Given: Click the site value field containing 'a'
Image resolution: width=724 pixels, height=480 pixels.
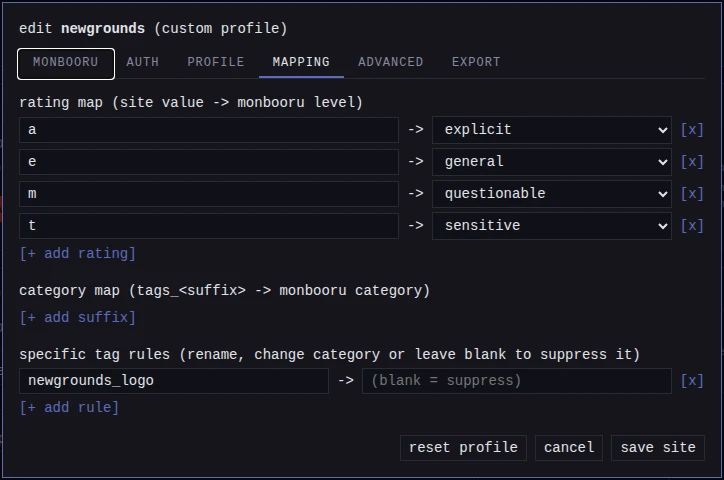Looking at the screenshot, I should (209, 130).
